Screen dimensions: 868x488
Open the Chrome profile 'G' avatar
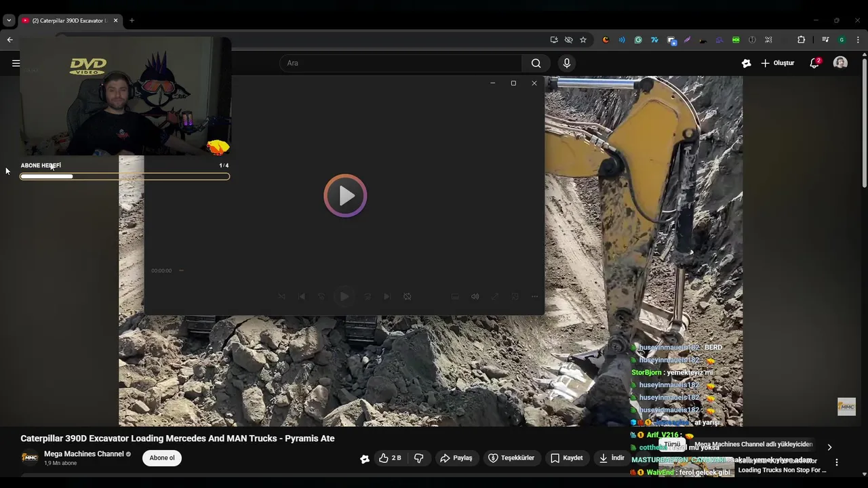coord(842,40)
